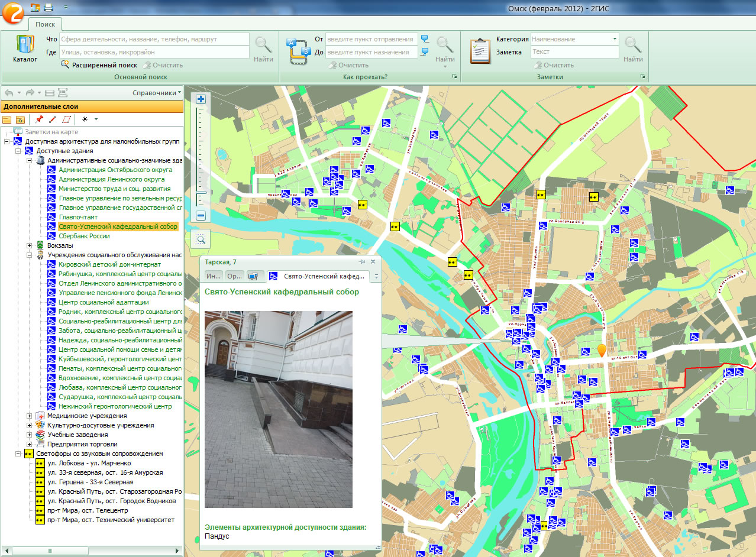This screenshot has height=557, width=756.
Task: Click the От departure input field
Action: click(x=371, y=39)
